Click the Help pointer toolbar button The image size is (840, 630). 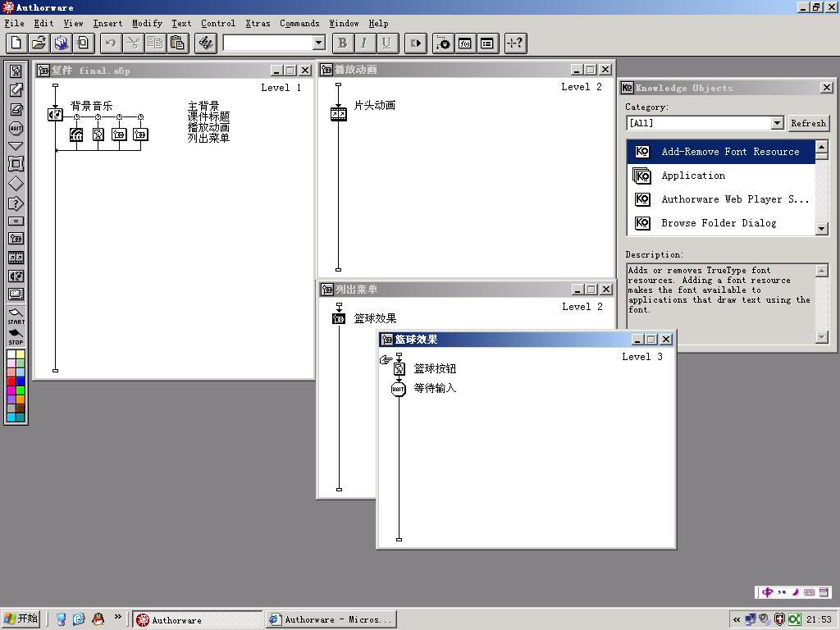pyautogui.click(x=516, y=43)
